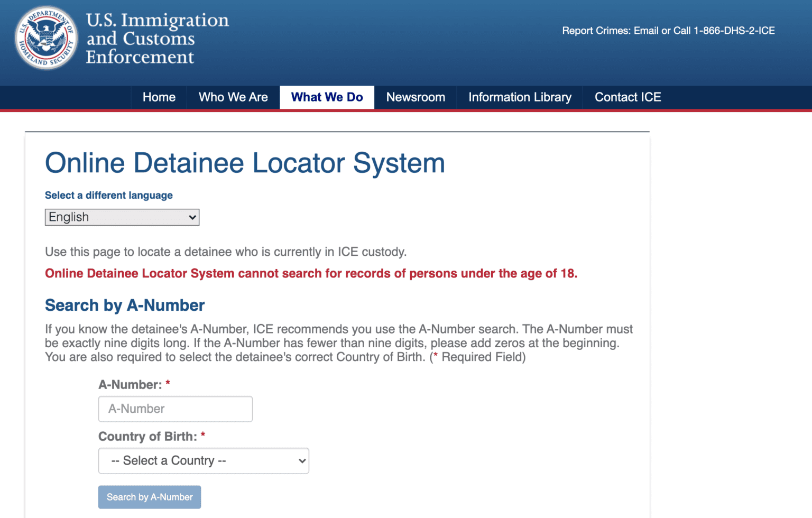Click the Search by A-Number section heading

click(x=125, y=305)
